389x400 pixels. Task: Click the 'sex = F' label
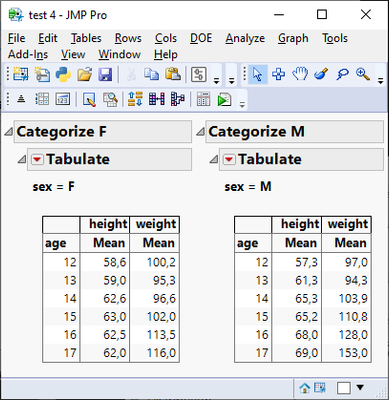54,187
